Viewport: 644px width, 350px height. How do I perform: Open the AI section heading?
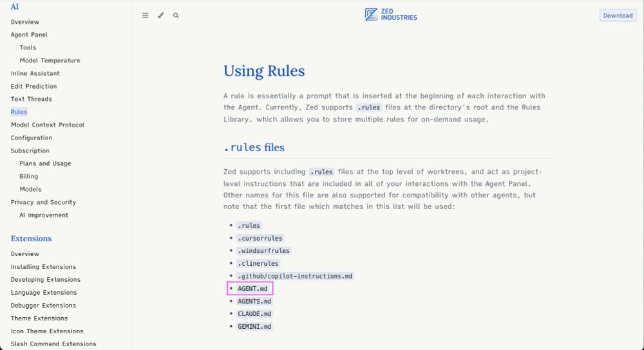15,6
